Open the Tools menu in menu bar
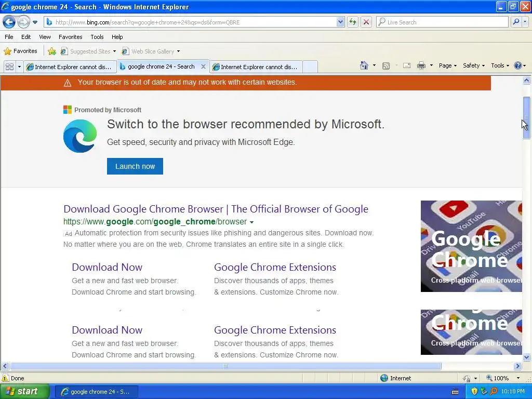532x399 pixels. (97, 37)
